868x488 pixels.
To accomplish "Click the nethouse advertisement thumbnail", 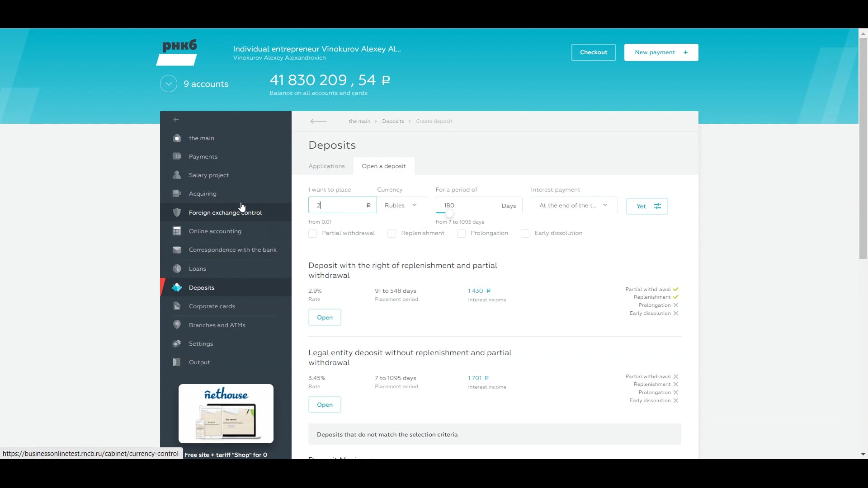I will click(226, 413).
